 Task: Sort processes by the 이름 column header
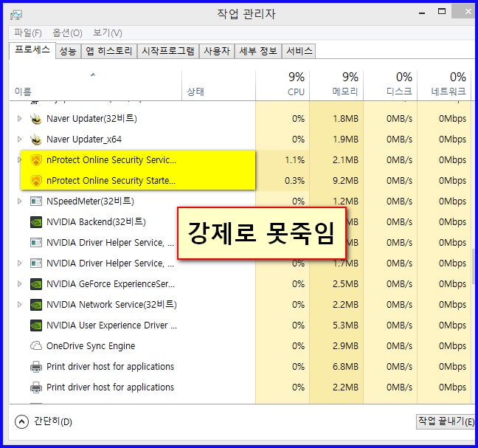tap(95, 86)
